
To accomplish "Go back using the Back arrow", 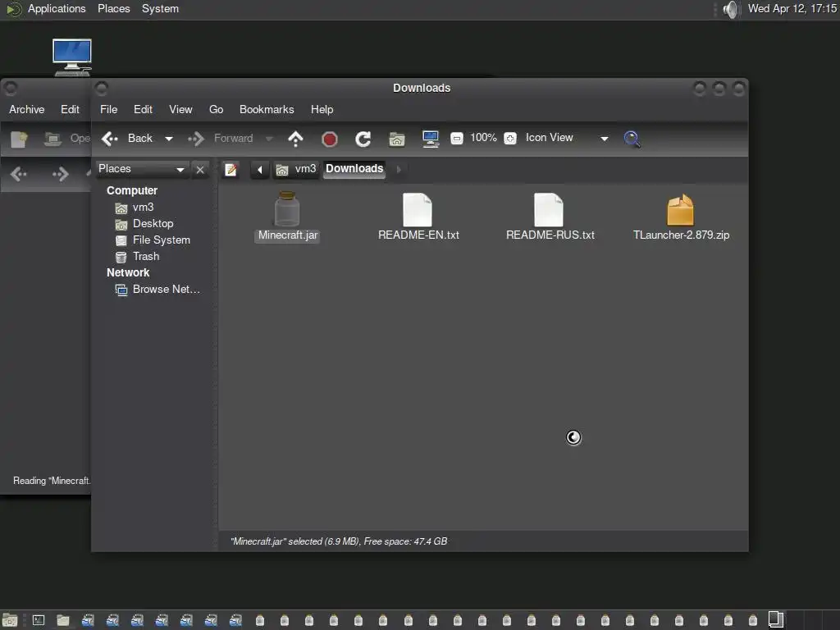I will tap(127, 139).
